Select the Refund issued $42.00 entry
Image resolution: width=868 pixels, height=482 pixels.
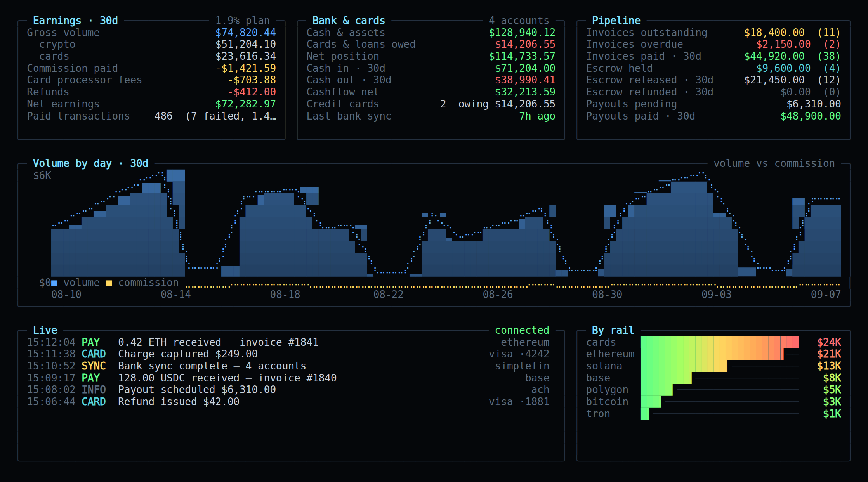pos(288,402)
